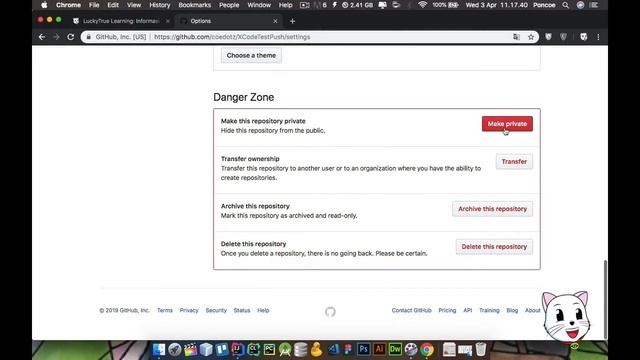Viewport: 640px width, 360px height.
Task: Click the second grey shield extension icon
Action: (563, 37)
